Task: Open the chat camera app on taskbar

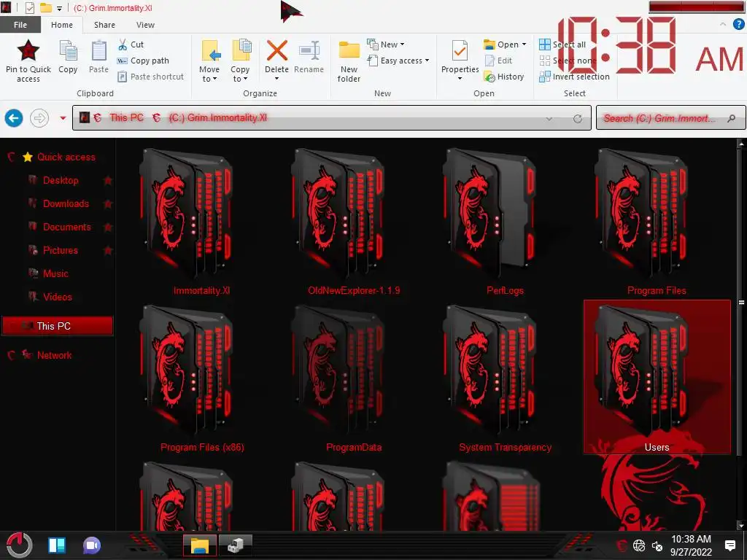Action: tap(92, 545)
